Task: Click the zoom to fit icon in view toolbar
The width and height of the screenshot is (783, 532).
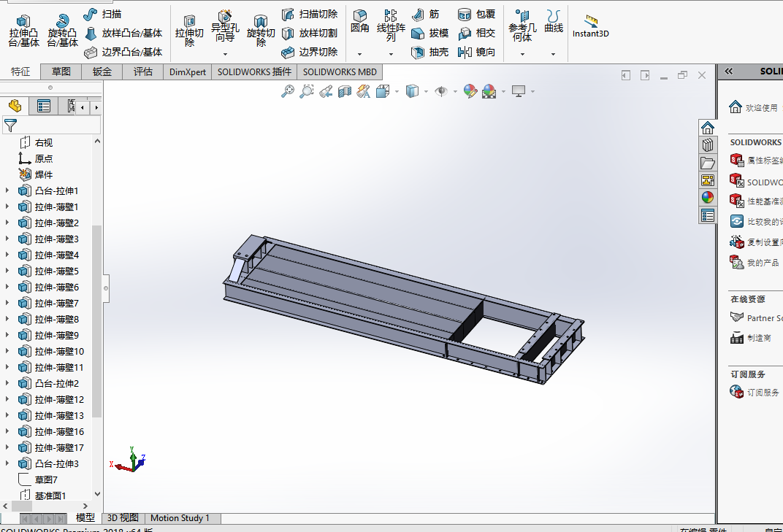Action: point(288,91)
